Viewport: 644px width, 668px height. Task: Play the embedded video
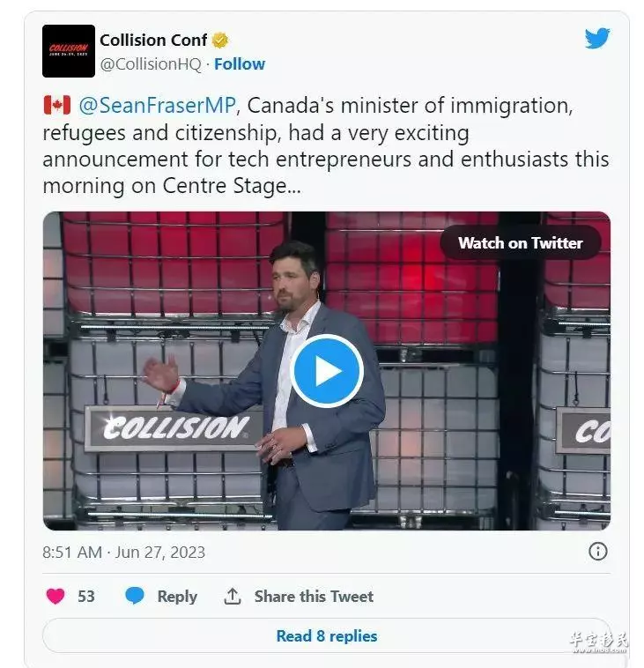coord(327,371)
